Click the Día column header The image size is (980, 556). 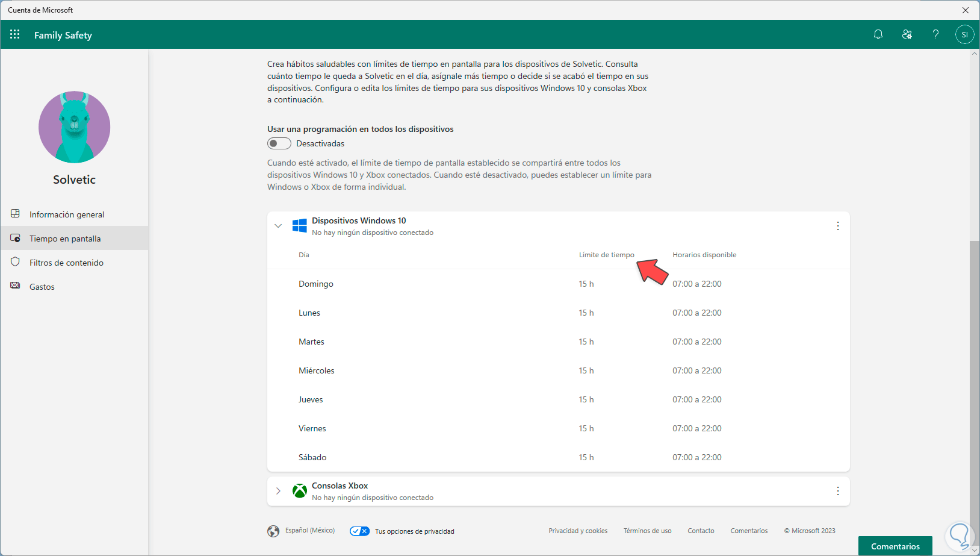click(x=304, y=255)
